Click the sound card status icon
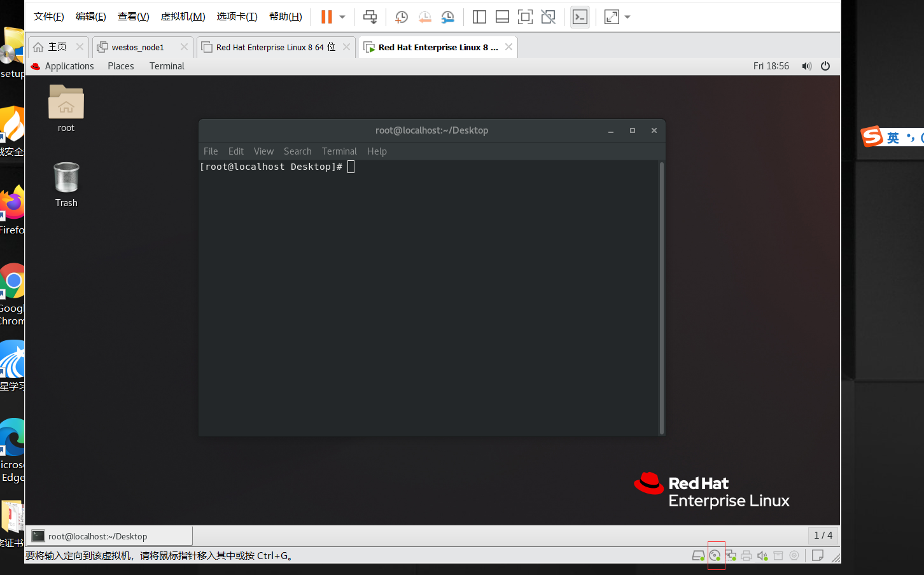Image resolution: width=924 pixels, height=575 pixels. click(762, 556)
